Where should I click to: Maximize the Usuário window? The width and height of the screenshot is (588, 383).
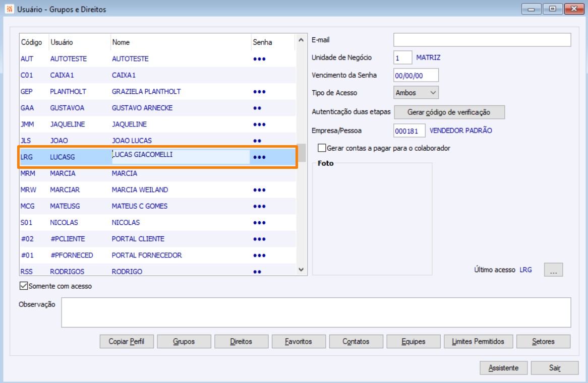pos(553,9)
